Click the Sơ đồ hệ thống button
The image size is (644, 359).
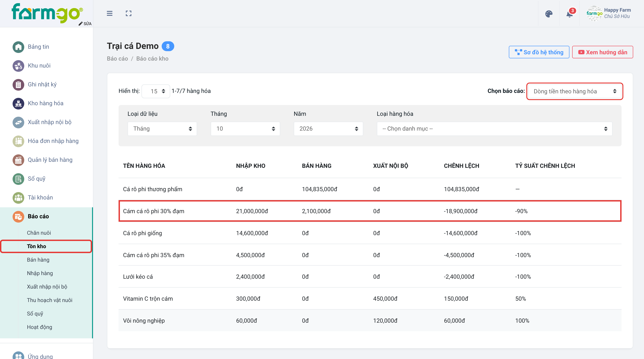(539, 52)
